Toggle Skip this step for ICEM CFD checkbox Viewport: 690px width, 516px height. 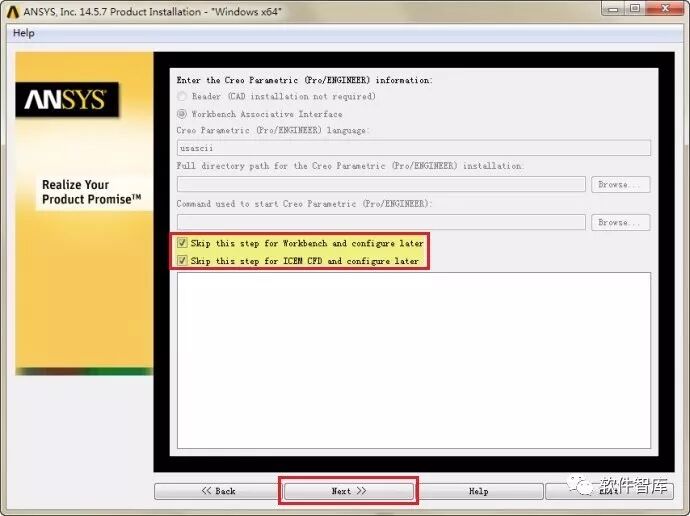[x=182, y=260]
